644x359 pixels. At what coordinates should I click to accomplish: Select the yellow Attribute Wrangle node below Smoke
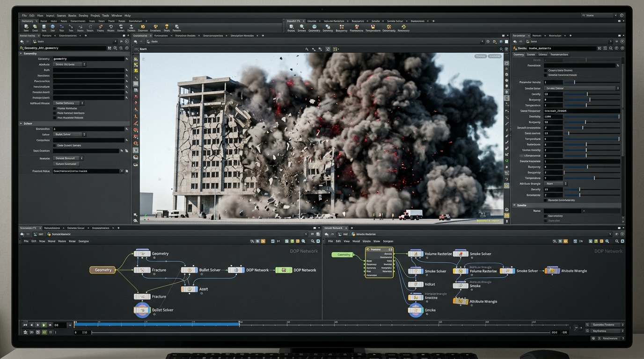point(461,302)
